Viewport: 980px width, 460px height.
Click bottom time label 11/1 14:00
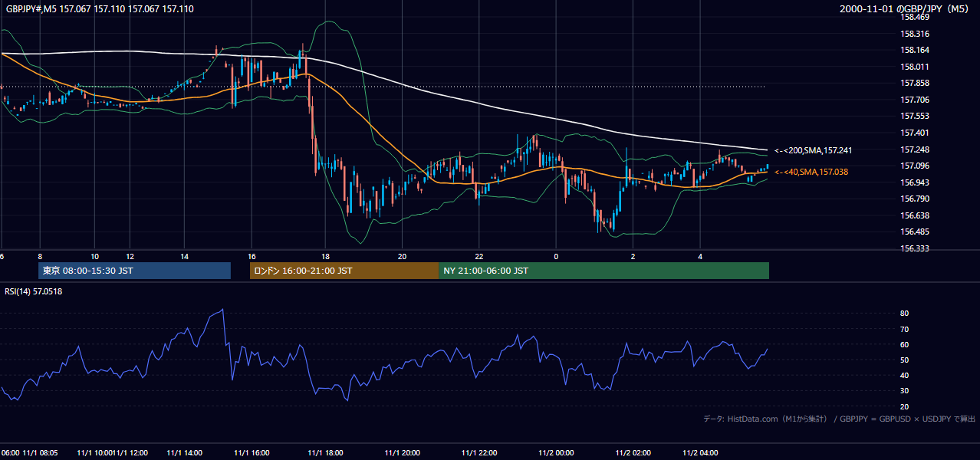click(x=184, y=453)
